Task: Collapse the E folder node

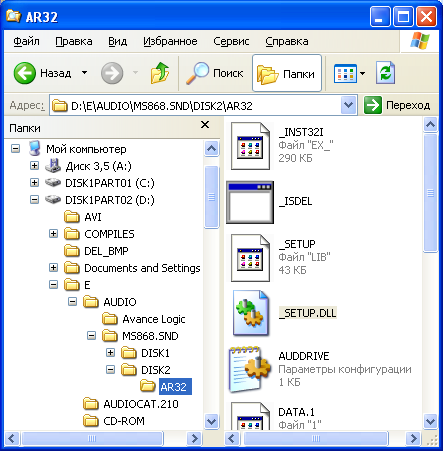Action: [53, 285]
